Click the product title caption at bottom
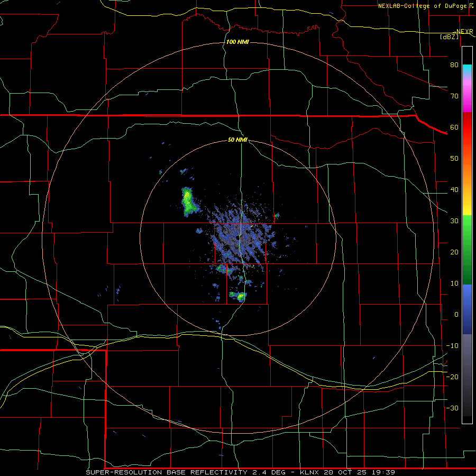This screenshot has height=476, width=476. [x=241, y=472]
